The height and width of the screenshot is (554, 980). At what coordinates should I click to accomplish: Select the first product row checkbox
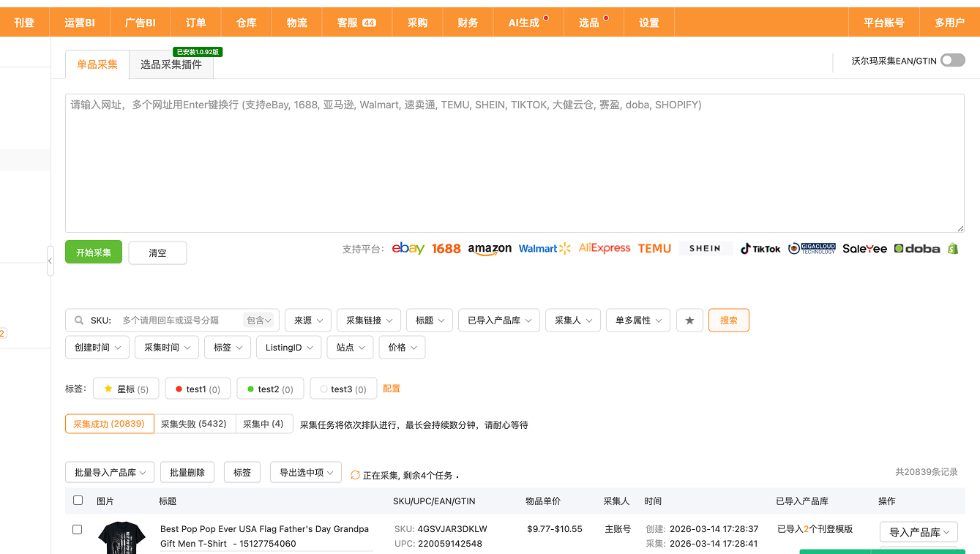pos(78,529)
